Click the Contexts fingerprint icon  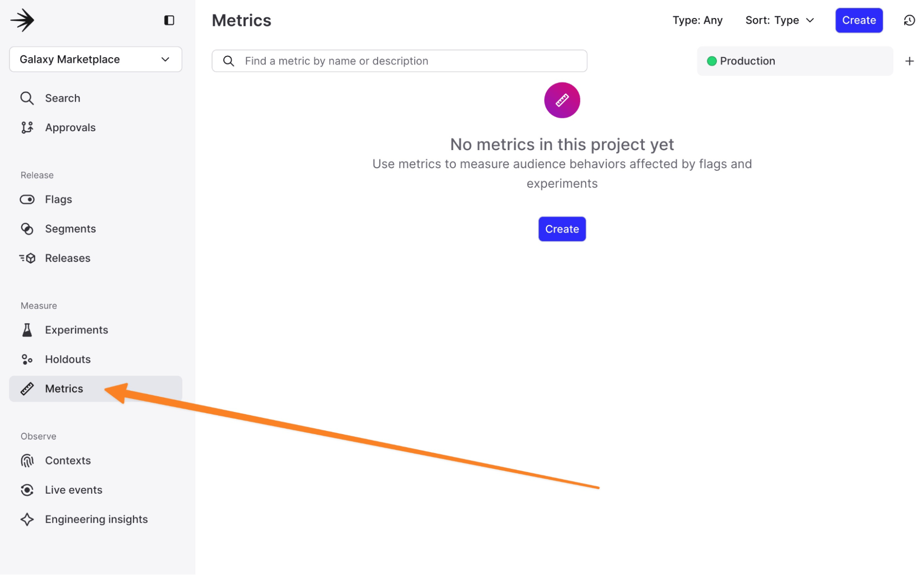pos(27,460)
